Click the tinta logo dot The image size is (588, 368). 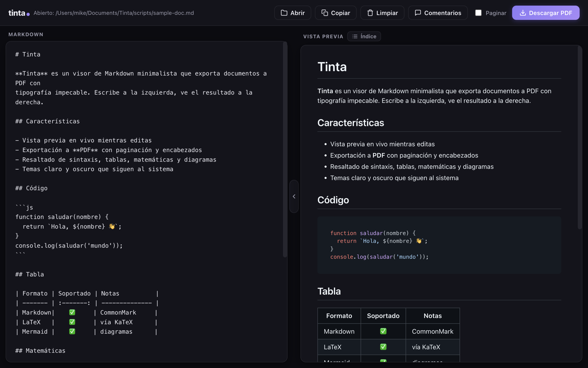(x=28, y=14)
